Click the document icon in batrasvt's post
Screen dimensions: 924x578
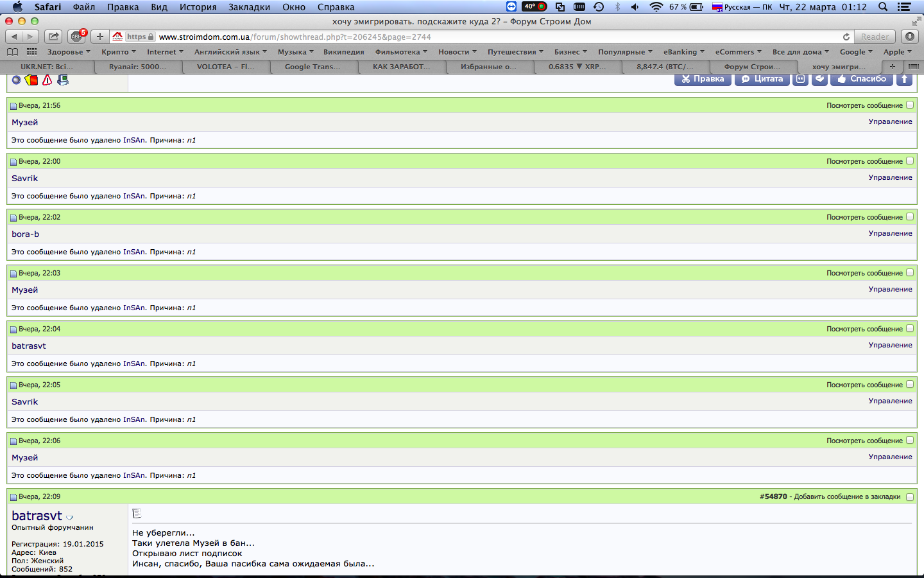[x=136, y=513]
